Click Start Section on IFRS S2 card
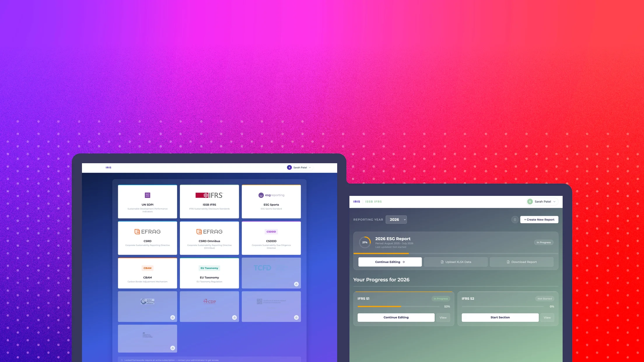This screenshot has width=644, height=362. (x=500, y=317)
